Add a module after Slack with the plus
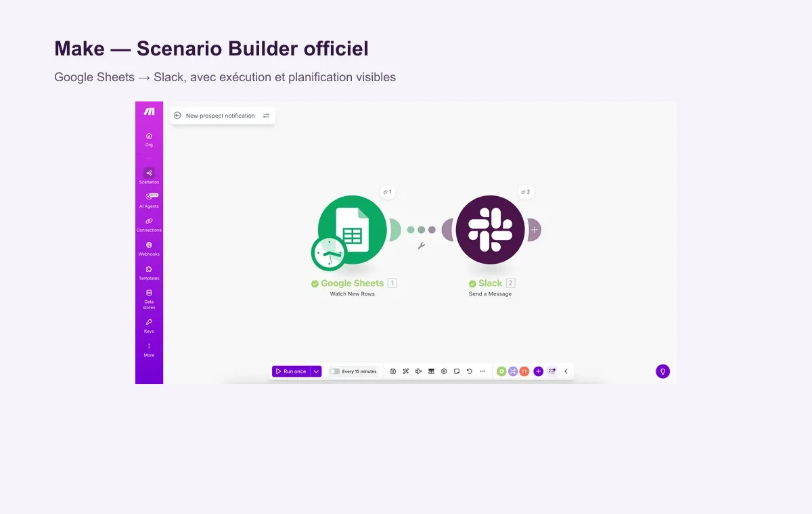 [534, 230]
